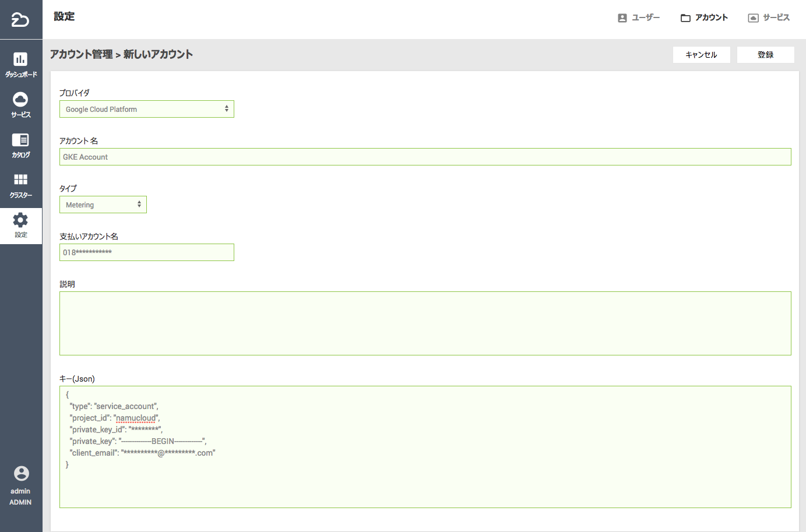Click the User (ユーザー) tab icon
Image resolution: width=806 pixels, height=532 pixels.
click(x=622, y=18)
